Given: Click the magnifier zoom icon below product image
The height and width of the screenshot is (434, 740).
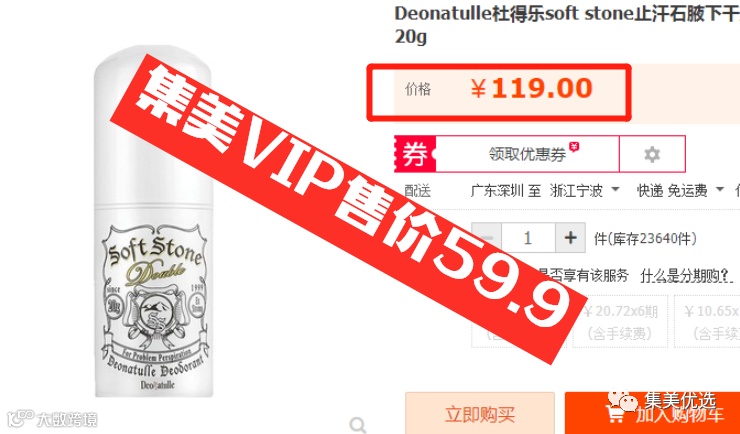Looking at the screenshot, I should pyautogui.click(x=358, y=425).
